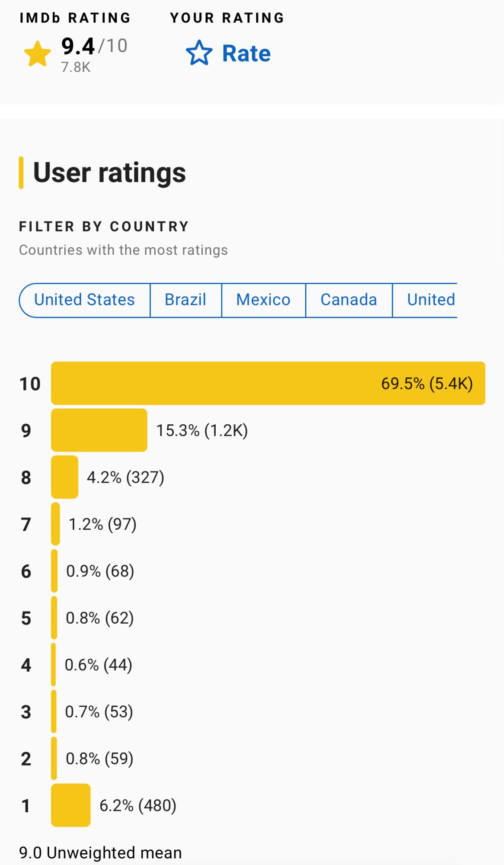Tap the yellow IMDb rating star
This screenshot has width=504, height=865.
tap(38, 54)
